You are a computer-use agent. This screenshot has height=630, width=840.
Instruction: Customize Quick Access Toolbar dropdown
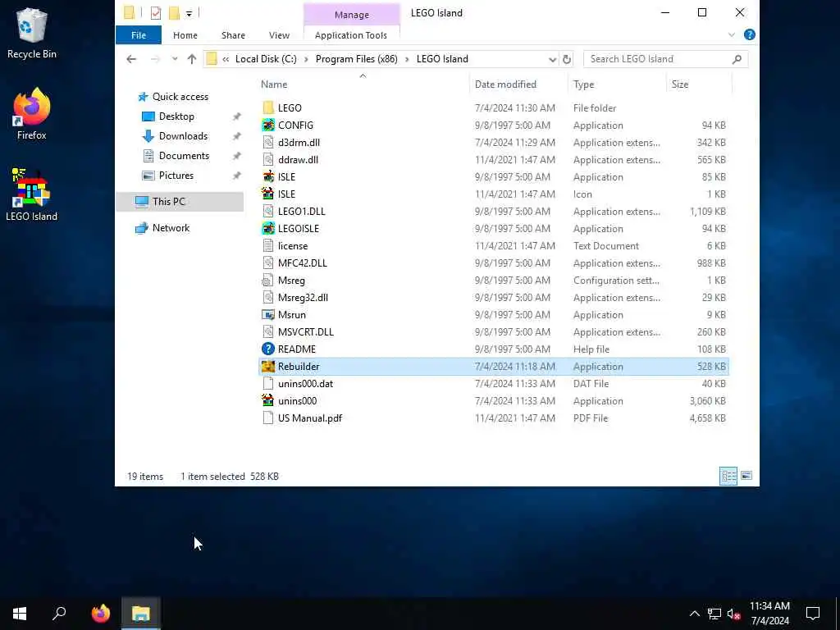(189, 14)
